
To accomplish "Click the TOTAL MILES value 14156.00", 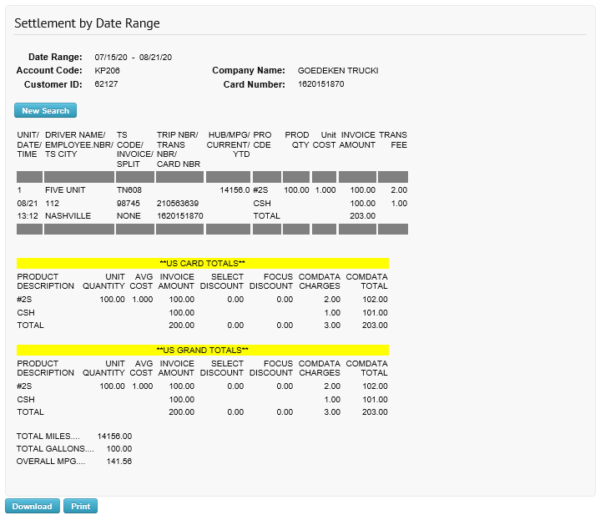I will pyautogui.click(x=114, y=437).
